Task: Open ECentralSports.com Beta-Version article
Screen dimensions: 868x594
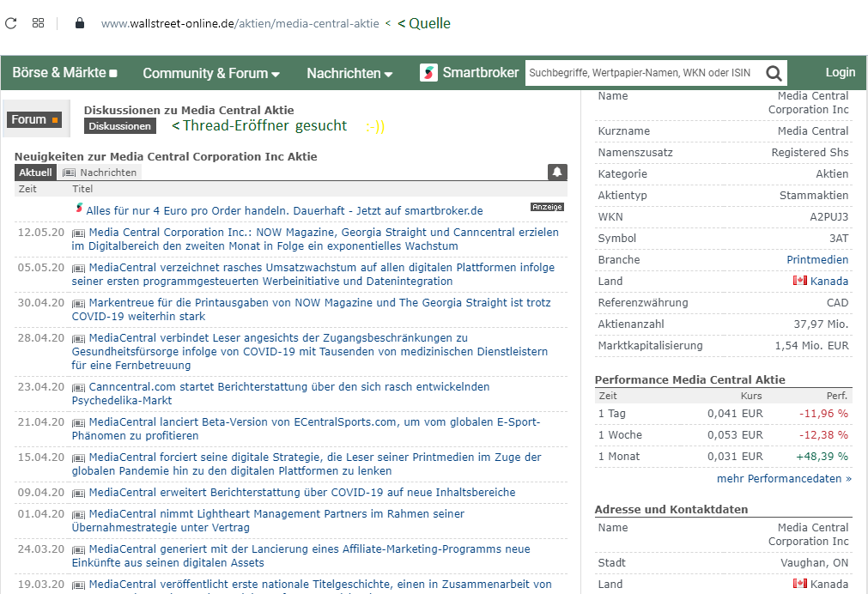Action: point(307,429)
